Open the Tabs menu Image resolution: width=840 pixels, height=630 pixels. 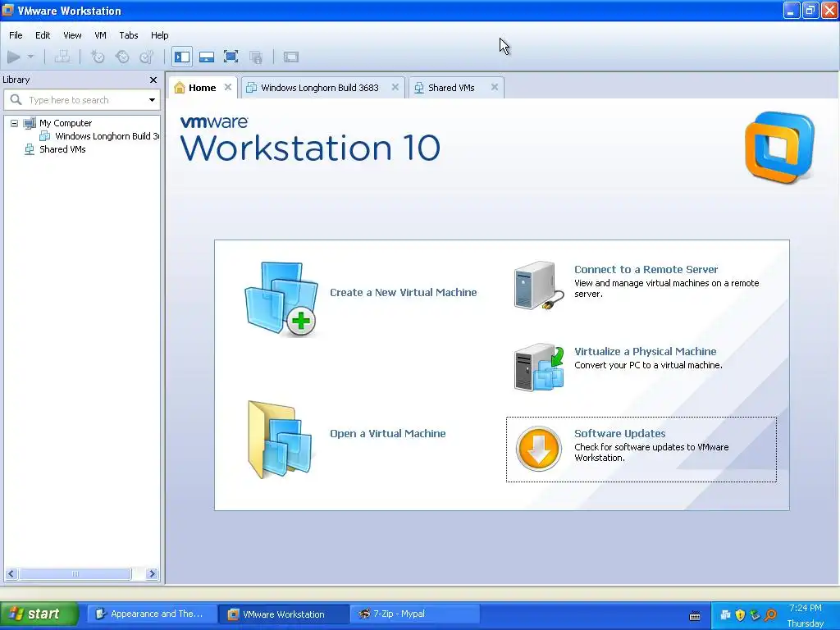(129, 35)
